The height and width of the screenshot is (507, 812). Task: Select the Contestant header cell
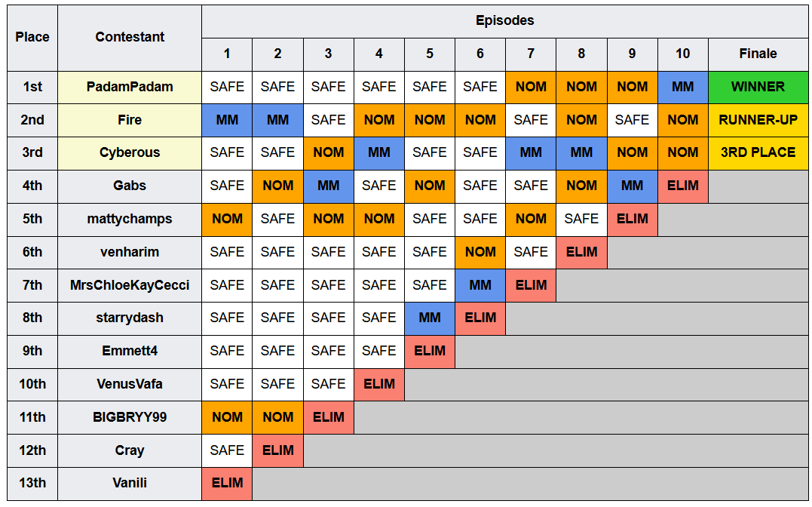pyautogui.click(x=130, y=37)
